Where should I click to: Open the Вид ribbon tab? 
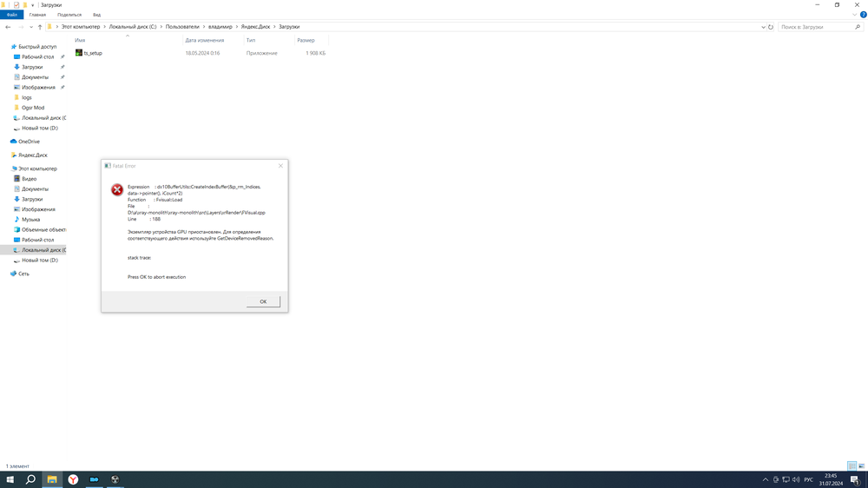click(97, 15)
